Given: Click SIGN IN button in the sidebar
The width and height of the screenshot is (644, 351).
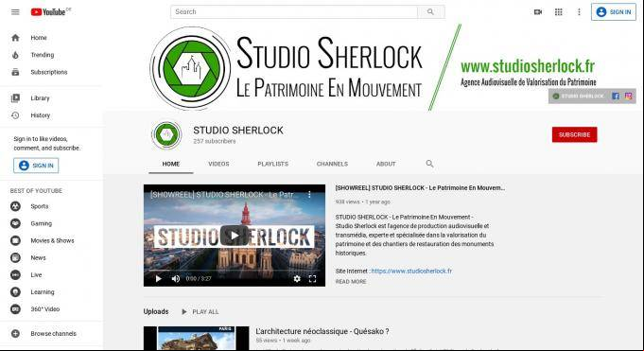Looking at the screenshot, I should click(36, 166).
